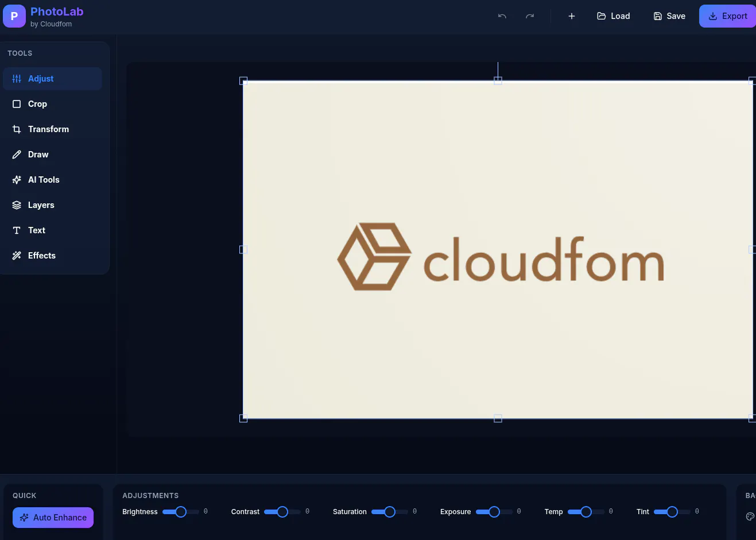Click the bottom-left resize handle of image
756x540 pixels.
click(x=243, y=419)
